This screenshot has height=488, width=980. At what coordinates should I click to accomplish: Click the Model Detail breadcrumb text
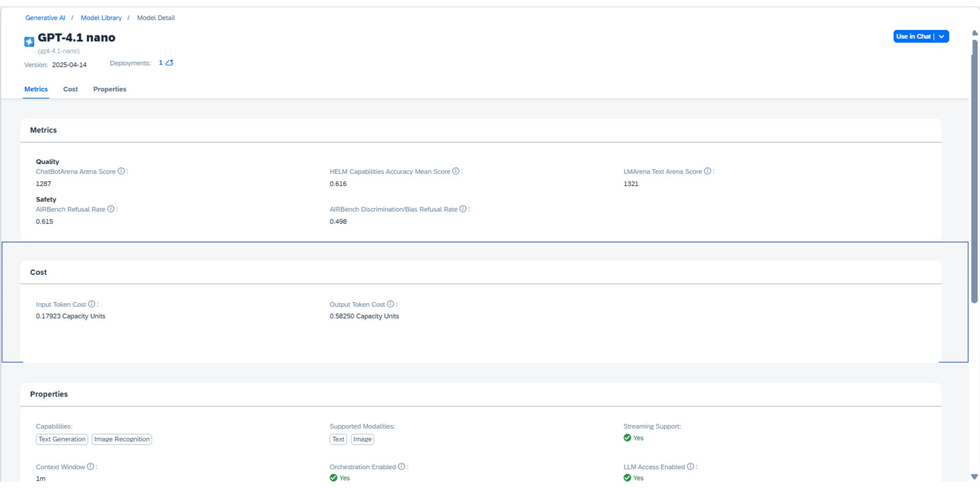(156, 18)
